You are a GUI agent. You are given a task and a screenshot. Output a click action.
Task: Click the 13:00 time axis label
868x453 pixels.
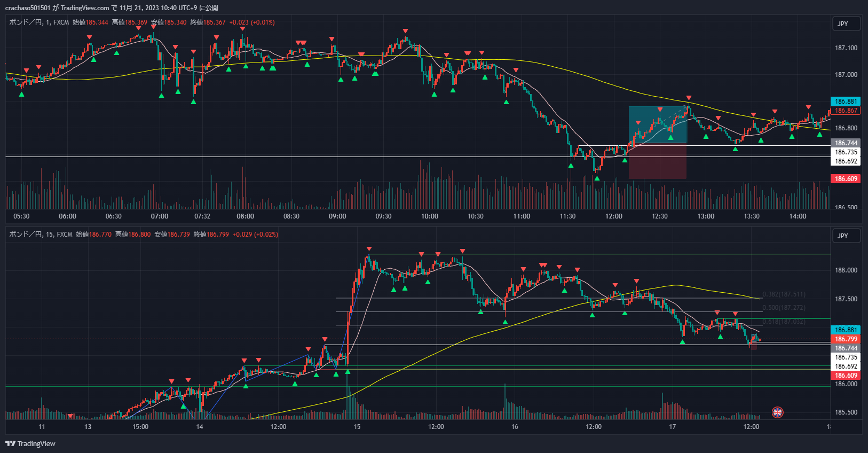pos(706,216)
